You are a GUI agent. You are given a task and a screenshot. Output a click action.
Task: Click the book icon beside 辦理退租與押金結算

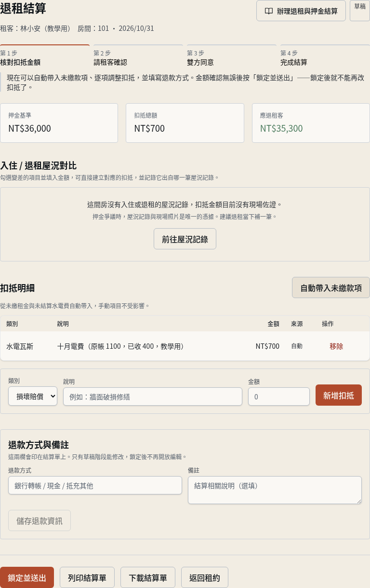click(269, 11)
